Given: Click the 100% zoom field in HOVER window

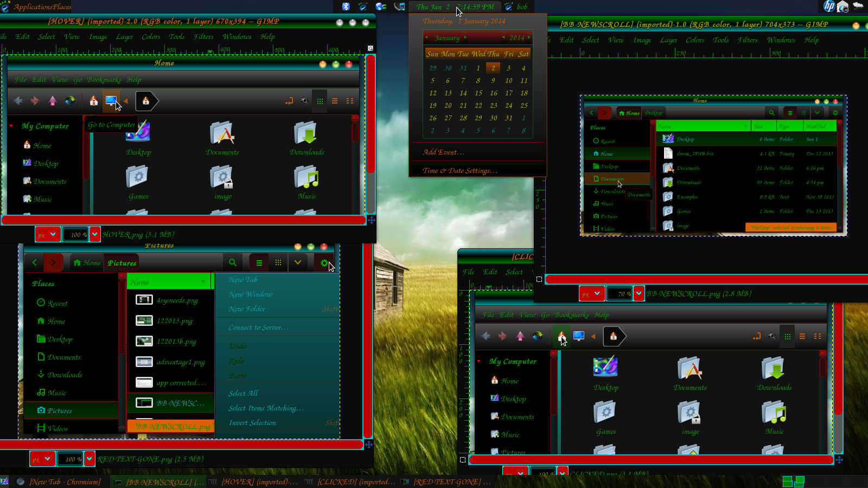Looking at the screenshot, I should click(75, 234).
